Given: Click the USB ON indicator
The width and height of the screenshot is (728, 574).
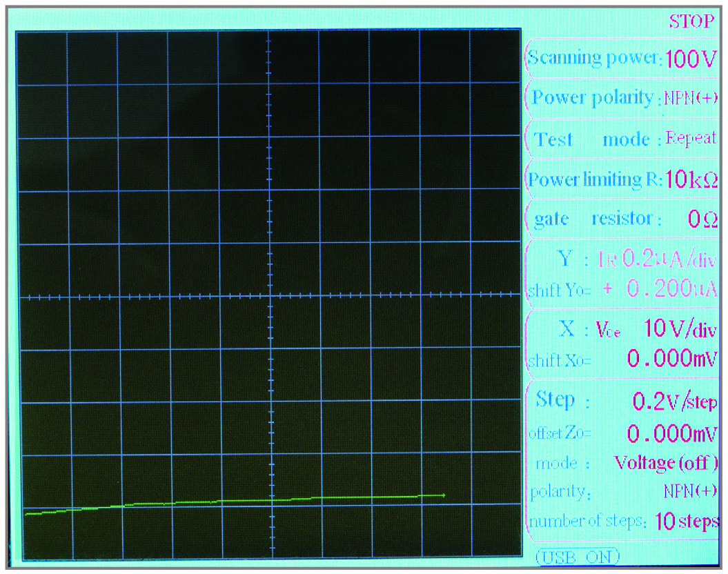Looking at the screenshot, I should pos(577,556).
